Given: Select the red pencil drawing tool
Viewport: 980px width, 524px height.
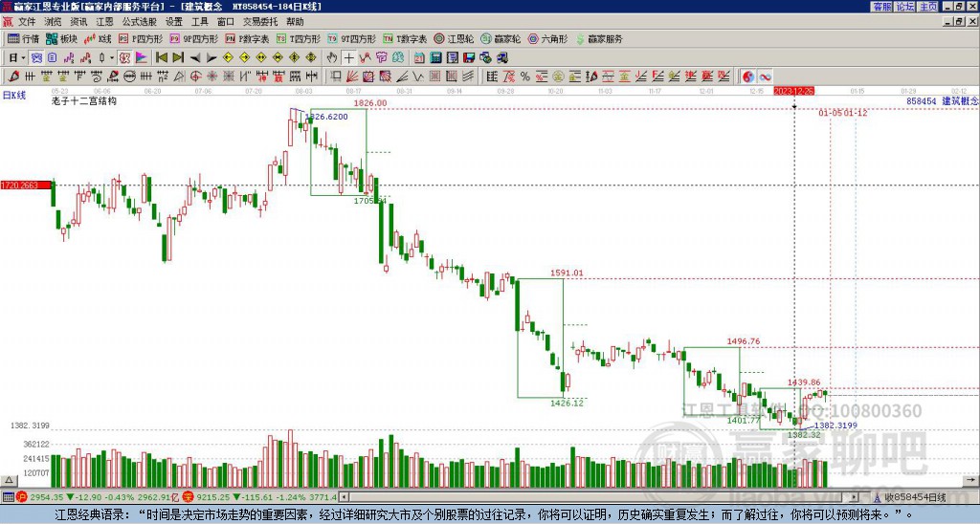Looking at the screenshot, I should 13,76.
